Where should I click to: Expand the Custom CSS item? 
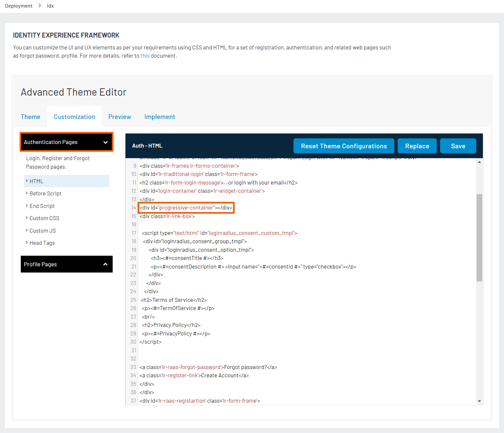coord(44,218)
